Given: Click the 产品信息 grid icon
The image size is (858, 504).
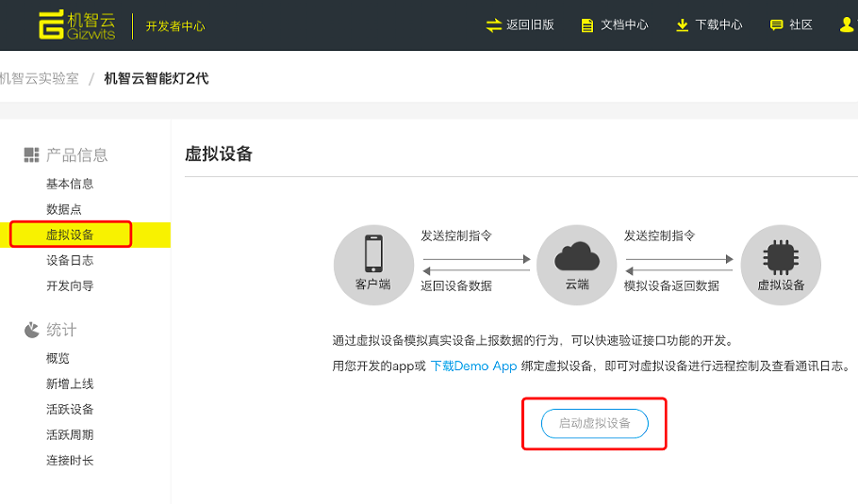Looking at the screenshot, I should click(x=32, y=155).
